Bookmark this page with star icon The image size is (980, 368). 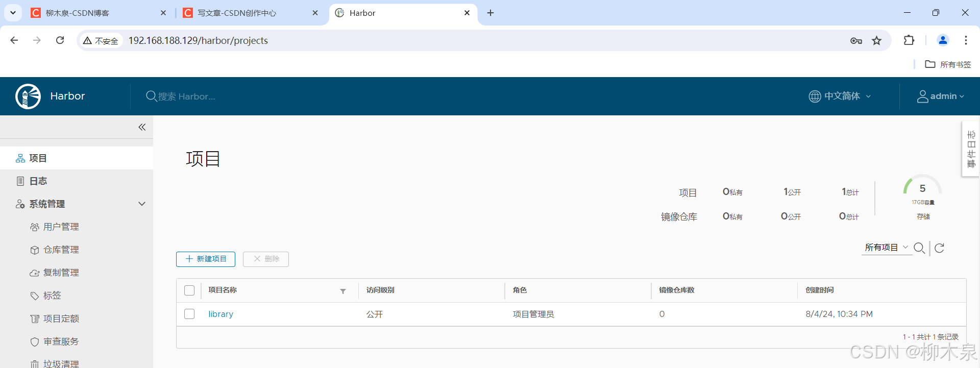[877, 41]
